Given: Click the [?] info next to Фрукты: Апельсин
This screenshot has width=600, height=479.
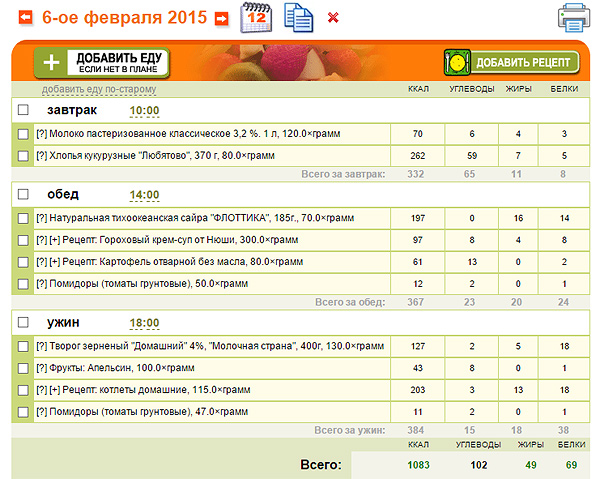Looking at the screenshot, I should tap(42, 368).
